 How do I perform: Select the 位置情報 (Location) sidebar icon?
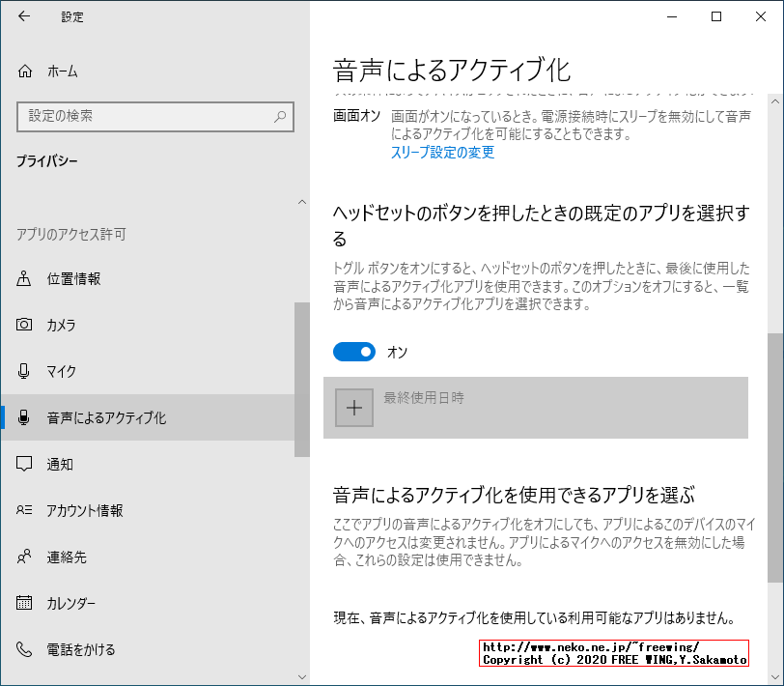23,279
